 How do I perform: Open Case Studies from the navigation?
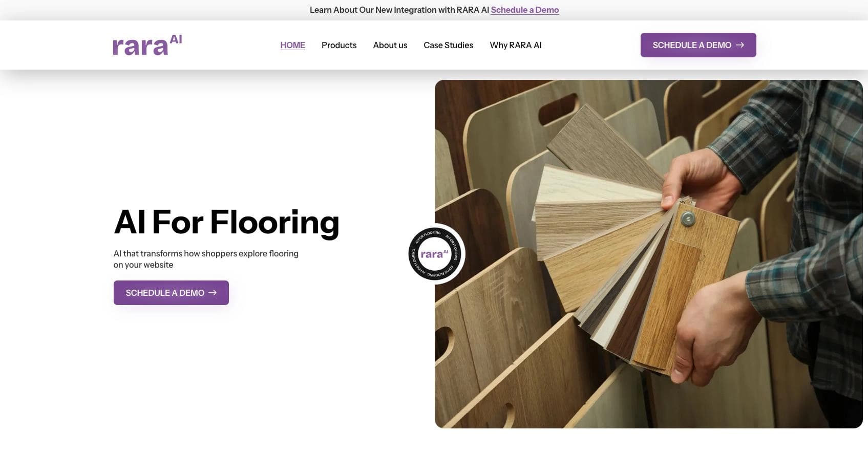tap(448, 45)
